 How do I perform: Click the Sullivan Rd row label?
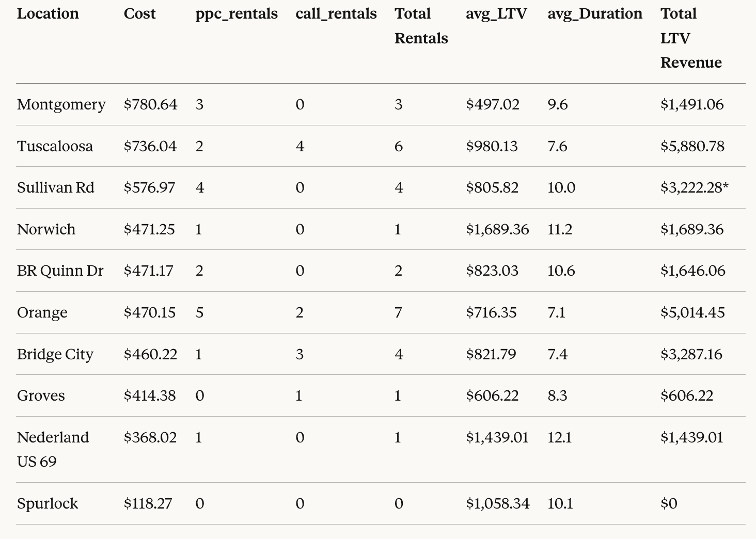56,187
